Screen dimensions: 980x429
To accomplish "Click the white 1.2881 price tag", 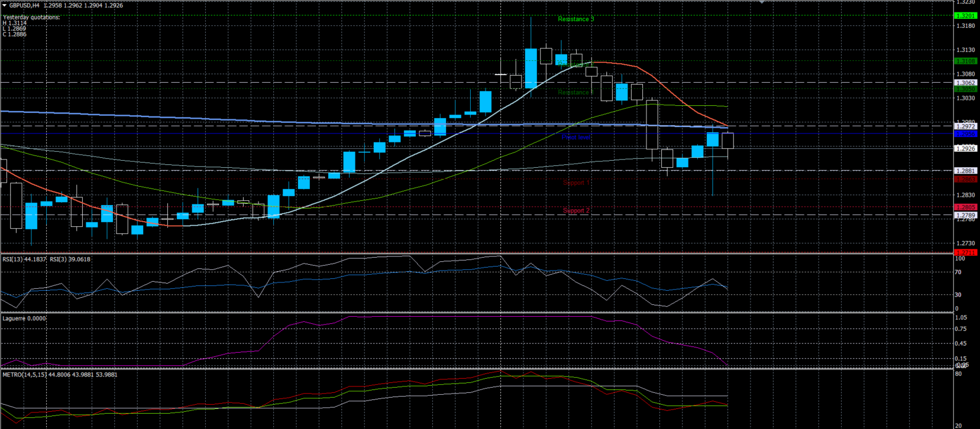I will (966, 171).
